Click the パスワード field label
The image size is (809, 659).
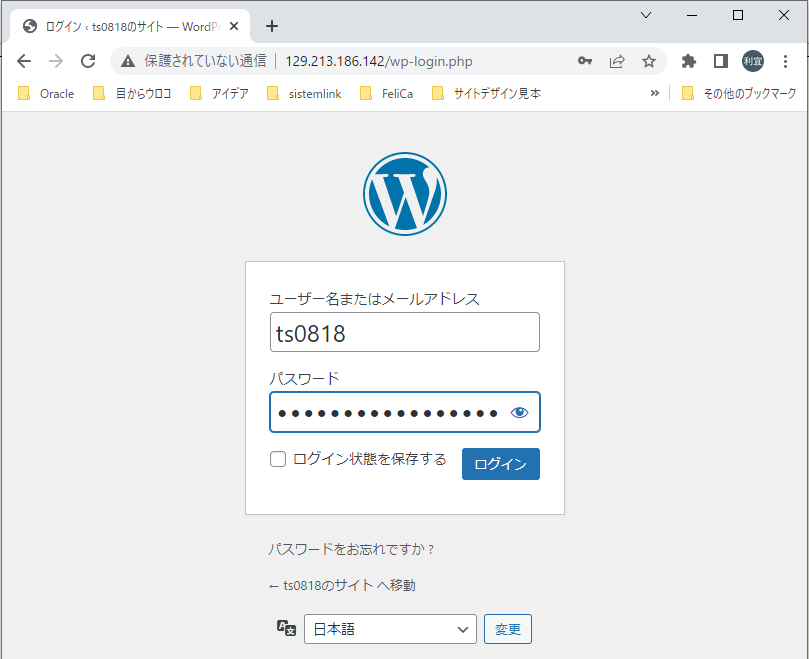click(x=304, y=379)
